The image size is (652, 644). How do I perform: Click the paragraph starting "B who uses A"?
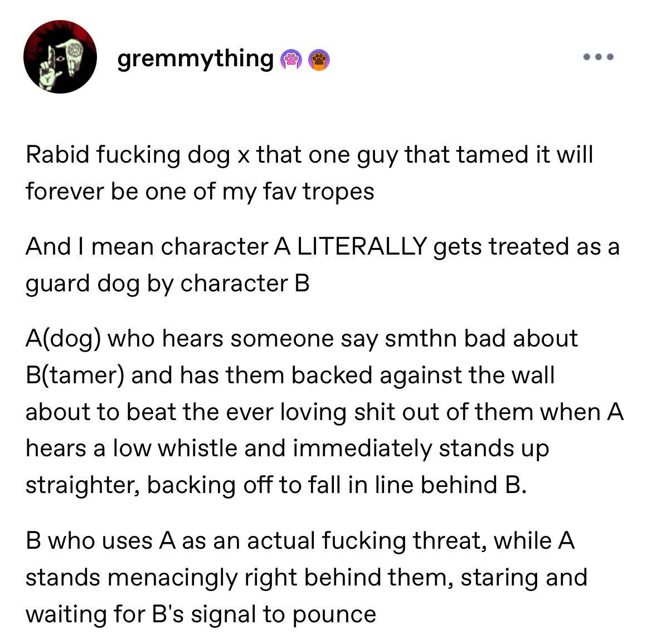[306, 577]
